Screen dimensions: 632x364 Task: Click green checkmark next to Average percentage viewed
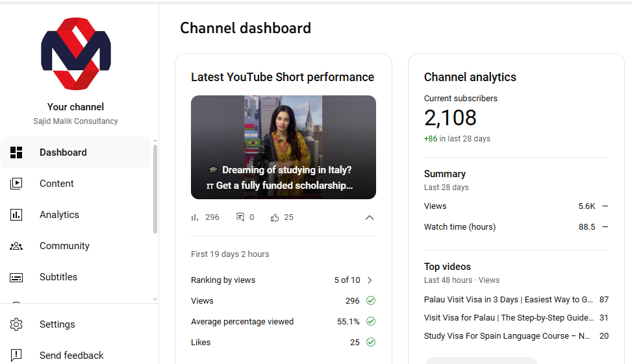(x=371, y=322)
